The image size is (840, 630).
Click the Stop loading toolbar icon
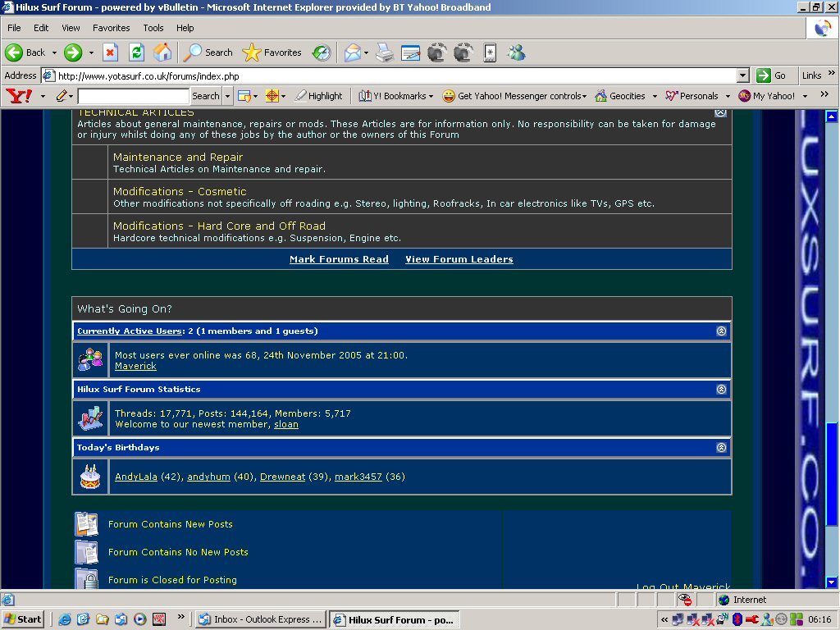tap(111, 52)
